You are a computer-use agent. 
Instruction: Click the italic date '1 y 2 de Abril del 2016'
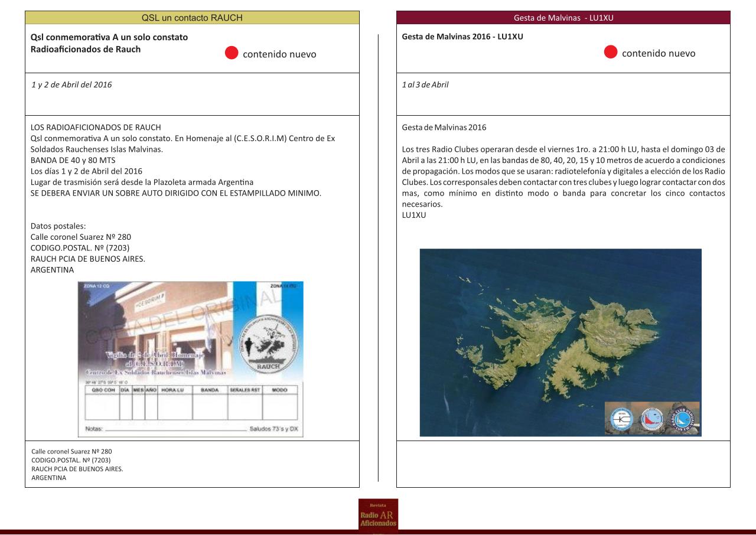[71, 84]
